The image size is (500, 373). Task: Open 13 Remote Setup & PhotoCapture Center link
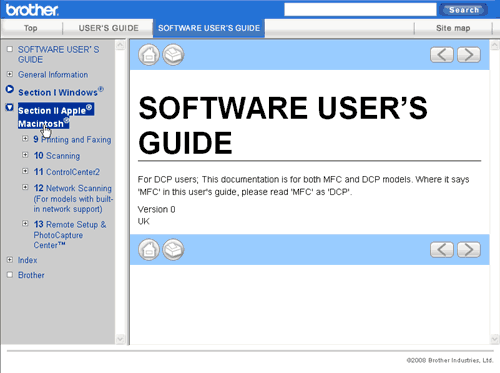pyautogui.click(x=70, y=235)
